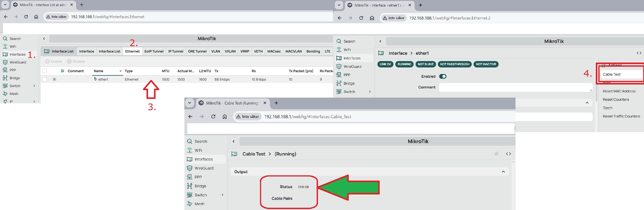
Task: Click the WireGuard shield icon in left sidebar
Action: point(5,62)
